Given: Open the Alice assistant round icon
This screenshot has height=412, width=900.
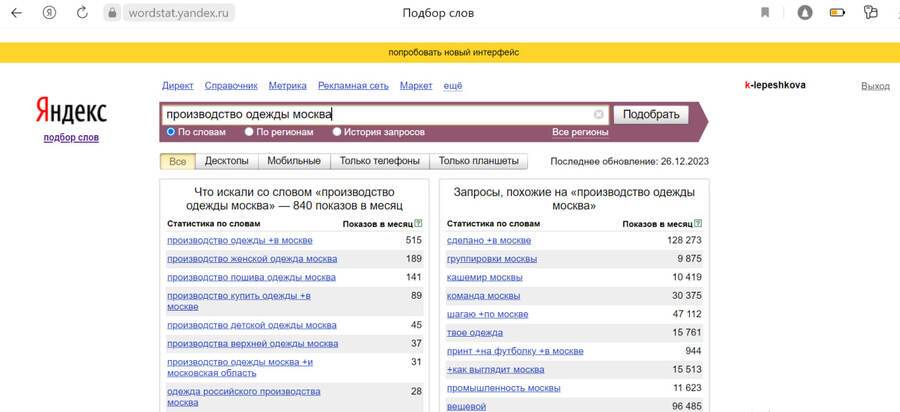Looking at the screenshot, I should coord(805,13).
